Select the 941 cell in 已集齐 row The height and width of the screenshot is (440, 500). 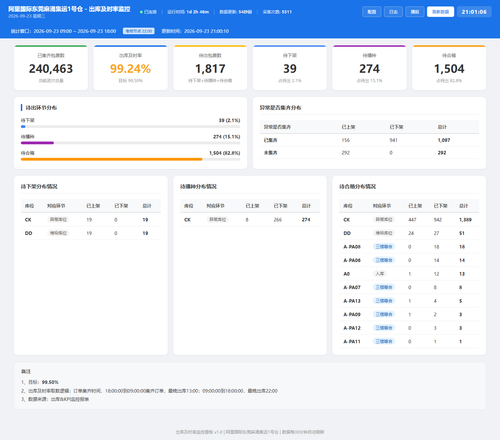[x=393, y=140]
